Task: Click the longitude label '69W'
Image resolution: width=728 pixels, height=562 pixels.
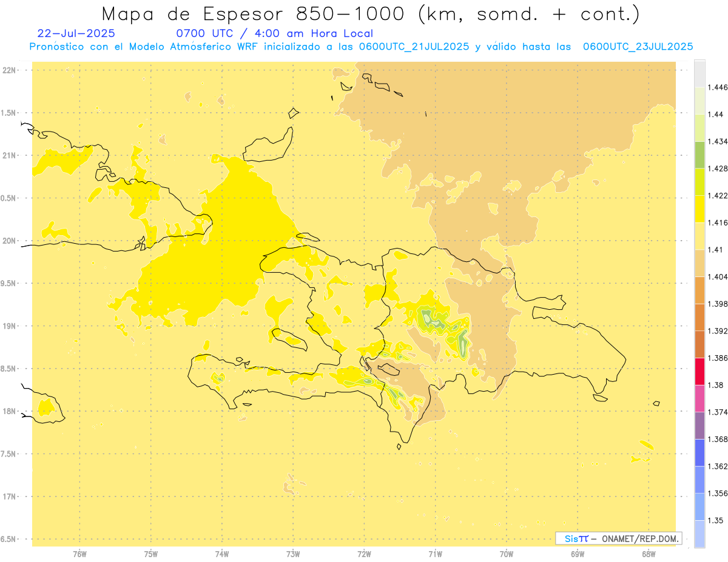Action: 578,554
